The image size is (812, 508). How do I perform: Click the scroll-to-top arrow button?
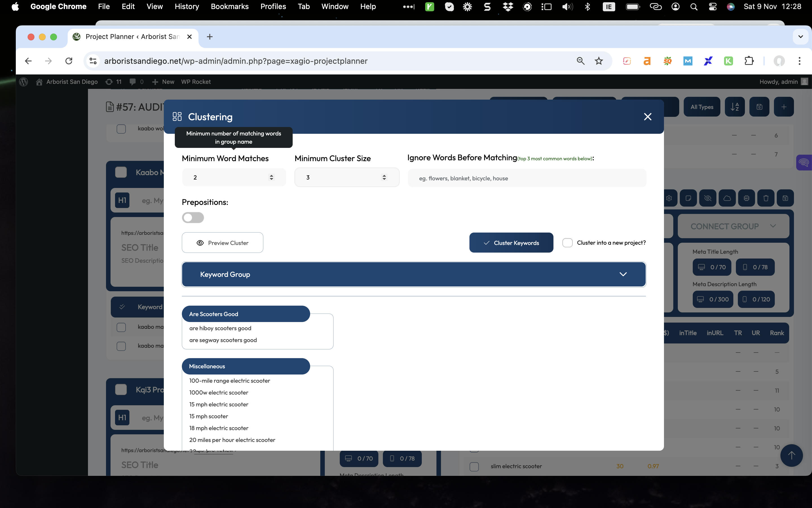click(x=791, y=455)
